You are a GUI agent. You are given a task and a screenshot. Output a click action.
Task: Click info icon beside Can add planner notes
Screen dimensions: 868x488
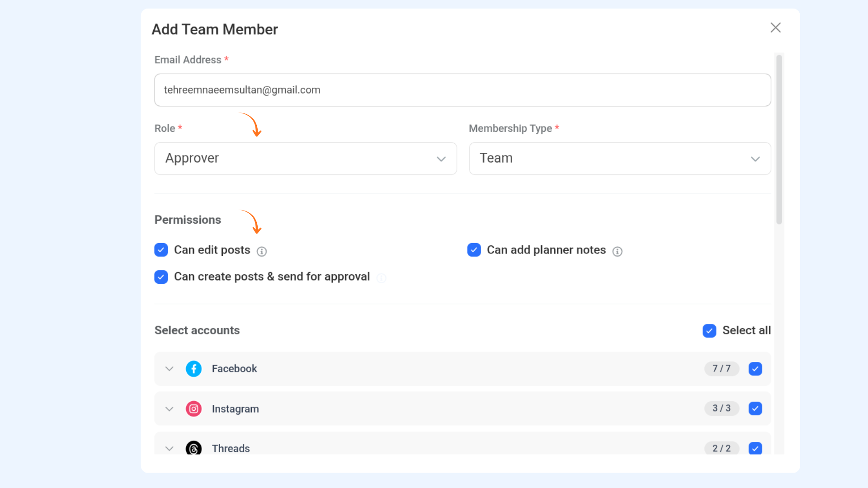(x=618, y=252)
